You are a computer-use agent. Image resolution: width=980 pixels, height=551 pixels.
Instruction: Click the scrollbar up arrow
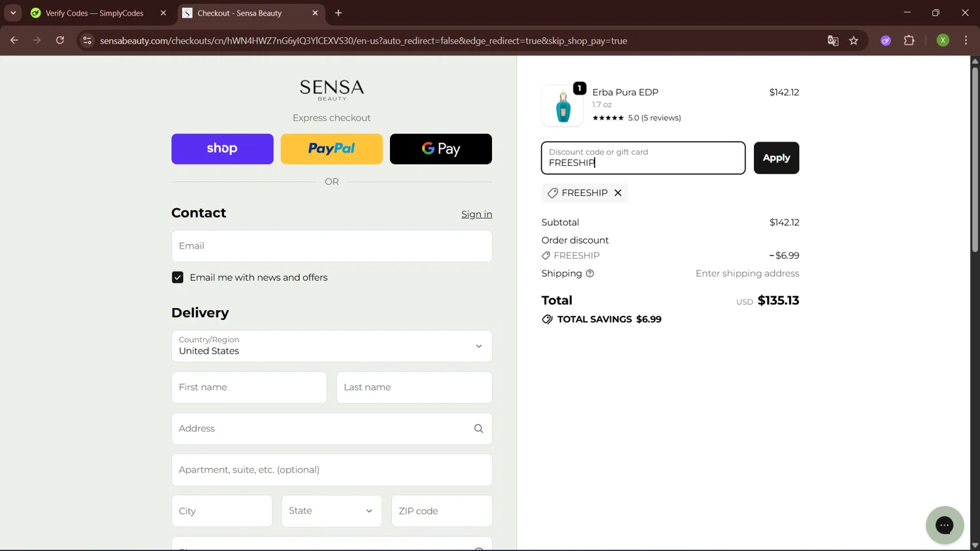coord(975,61)
